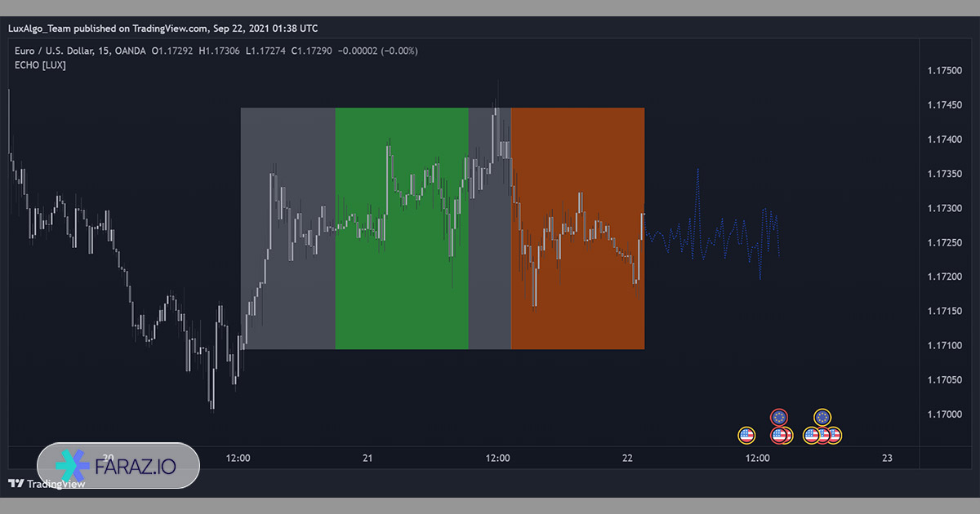Click the 1.17500 price scale label
Viewport: 980px width, 514px height.
tap(944, 71)
